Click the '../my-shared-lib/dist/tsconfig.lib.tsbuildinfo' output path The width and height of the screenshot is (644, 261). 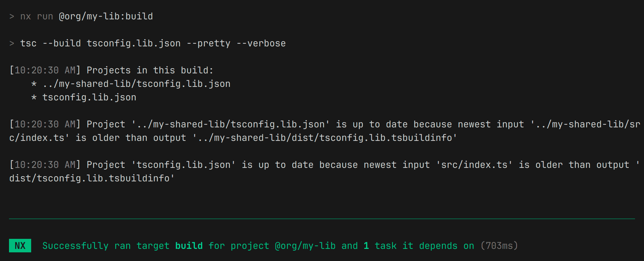click(325, 138)
